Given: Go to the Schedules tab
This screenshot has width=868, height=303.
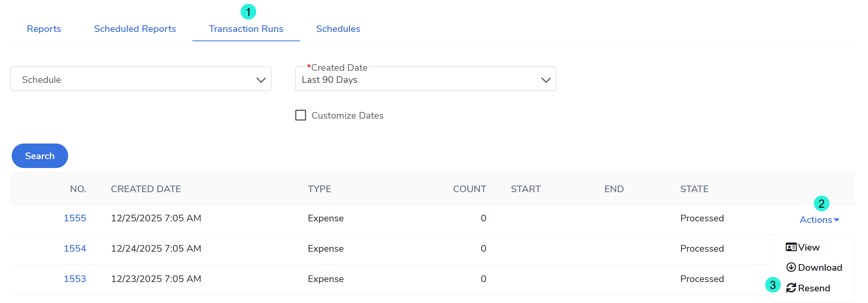Looking at the screenshot, I should (338, 29).
